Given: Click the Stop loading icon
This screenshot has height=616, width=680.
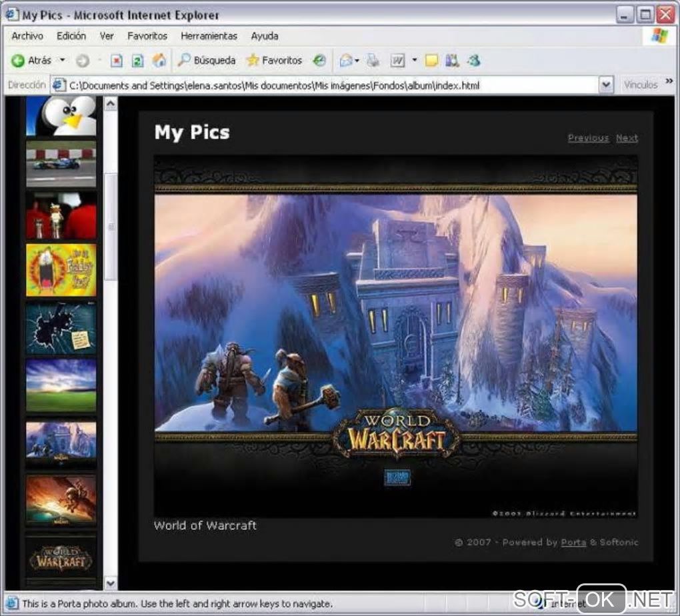Looking at the screenshot, I should coord(117,61).
